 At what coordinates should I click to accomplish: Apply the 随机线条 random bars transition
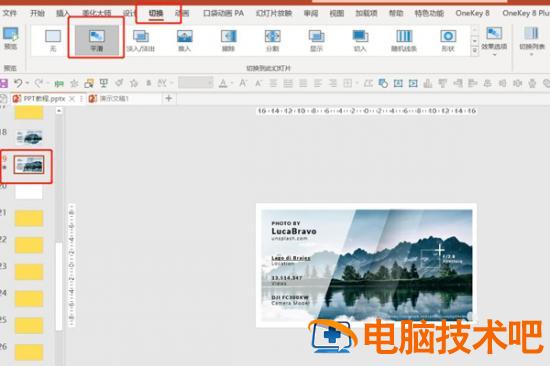[404, 40]
